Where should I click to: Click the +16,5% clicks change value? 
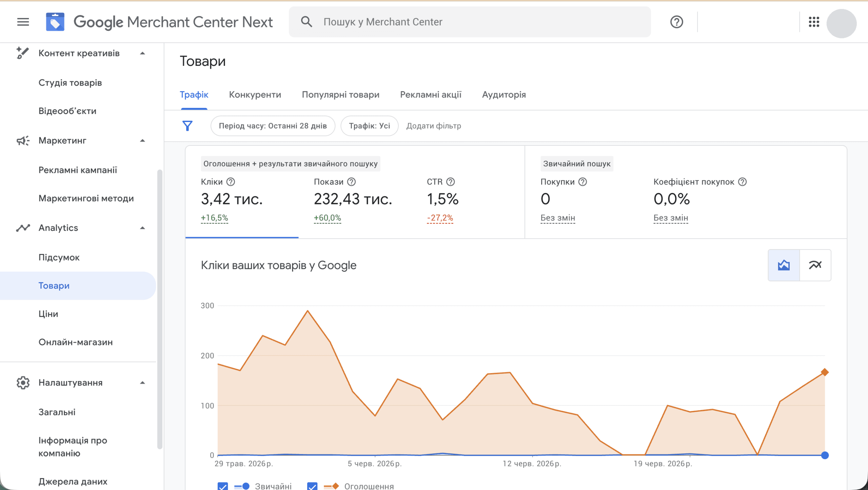pyautogui.click(x=214, y=218)
